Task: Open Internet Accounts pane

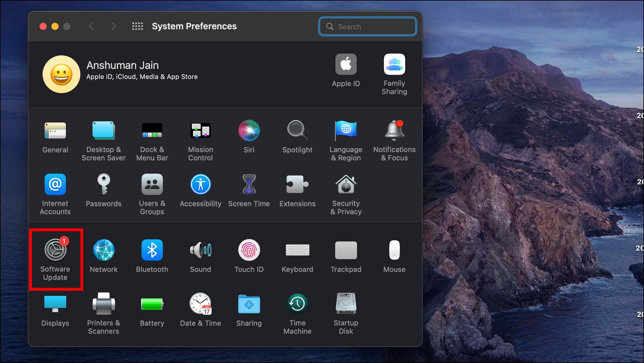Action: (x=55, y=194)
